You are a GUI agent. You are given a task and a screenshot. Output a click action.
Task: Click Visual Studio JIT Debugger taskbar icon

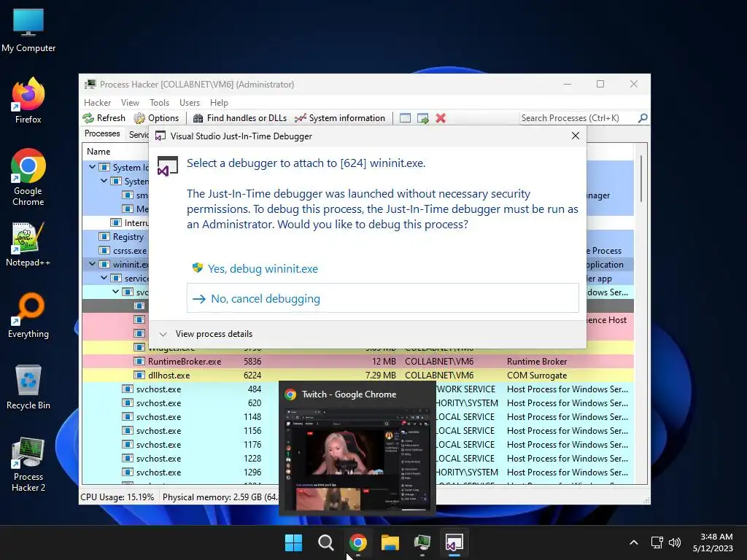click(x=454, y=542)
